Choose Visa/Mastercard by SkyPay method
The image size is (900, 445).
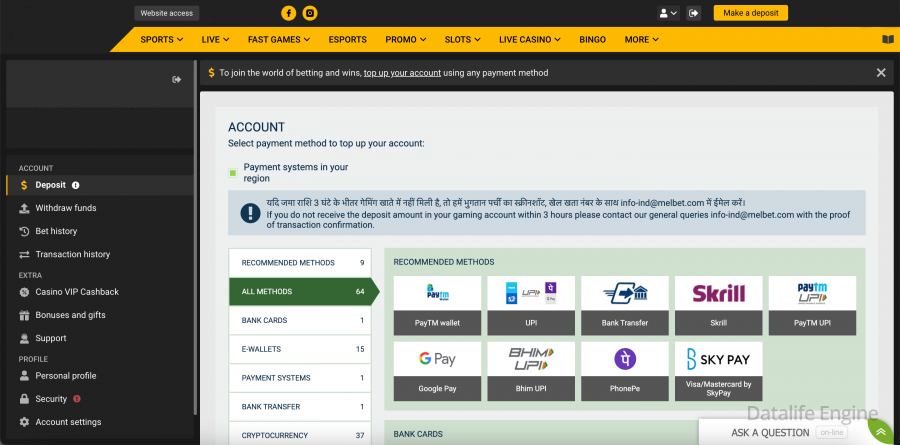(x=719, y=372)
